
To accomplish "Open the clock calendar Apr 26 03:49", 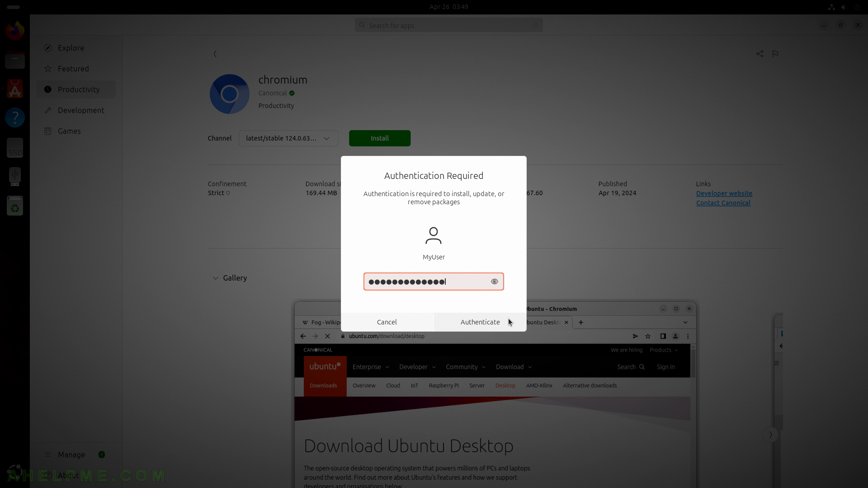I will coord(449,7).
